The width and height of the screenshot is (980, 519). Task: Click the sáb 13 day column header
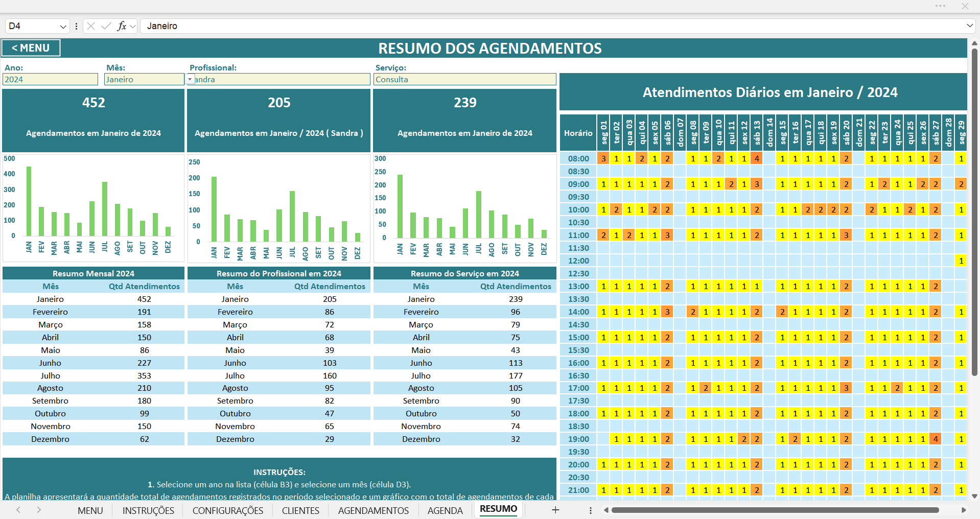757,133
